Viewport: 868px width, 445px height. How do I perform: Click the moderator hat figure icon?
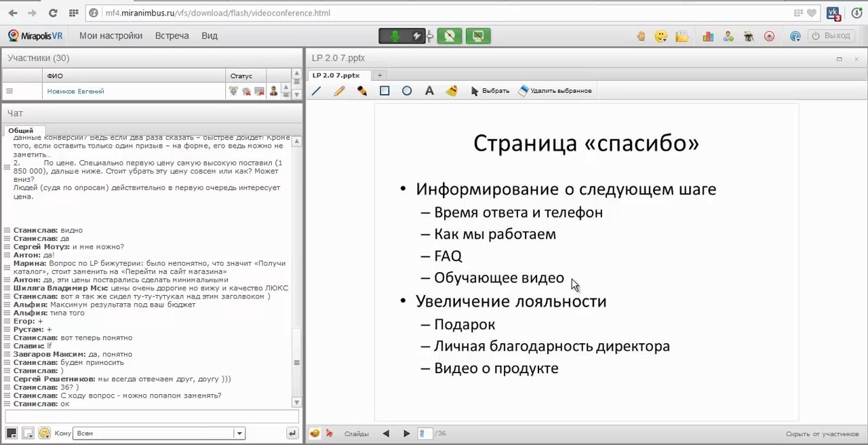[x=749, y=36]
